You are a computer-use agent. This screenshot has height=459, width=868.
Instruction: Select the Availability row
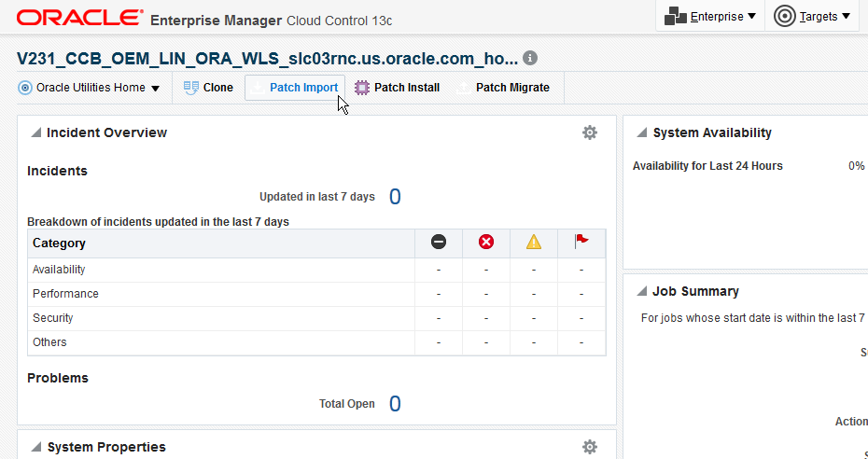[x=316, y=270]
